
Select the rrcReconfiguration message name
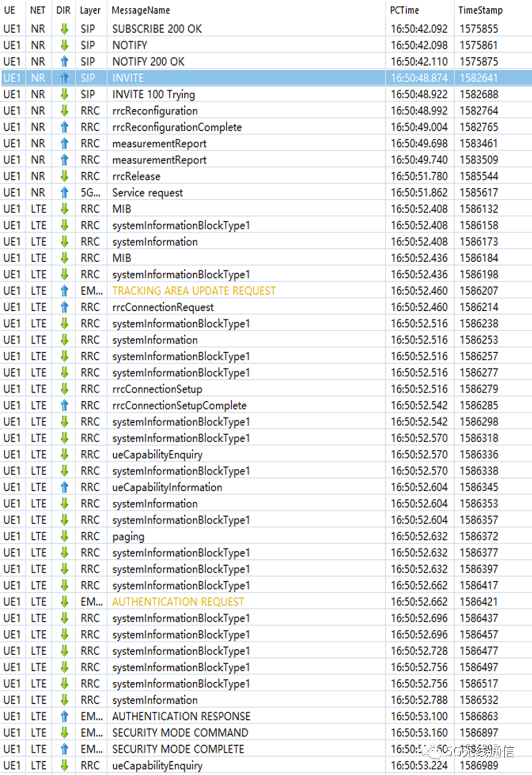pyautogui.click(x=155, y=110)
